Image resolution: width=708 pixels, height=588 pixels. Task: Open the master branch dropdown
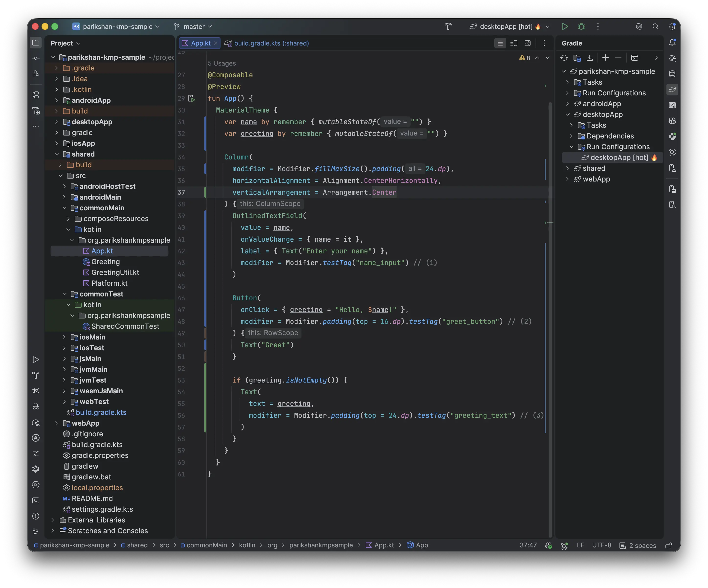pos(193,26)
